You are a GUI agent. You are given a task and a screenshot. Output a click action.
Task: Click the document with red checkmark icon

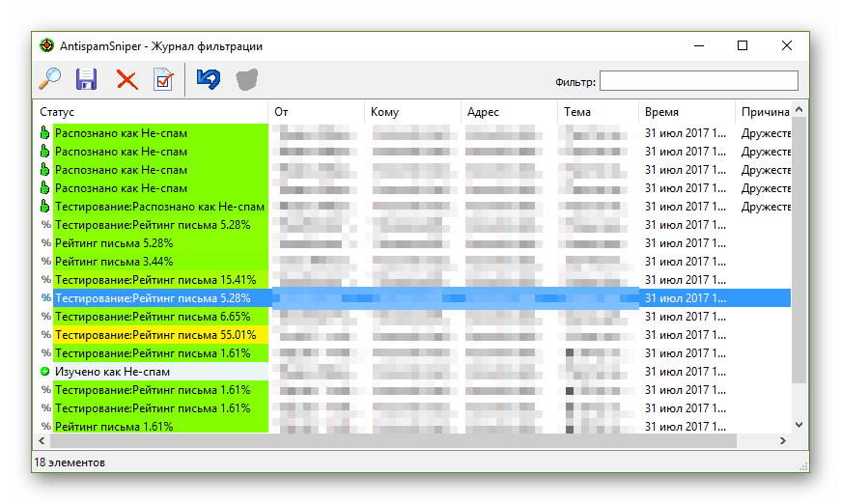(163, 80)
